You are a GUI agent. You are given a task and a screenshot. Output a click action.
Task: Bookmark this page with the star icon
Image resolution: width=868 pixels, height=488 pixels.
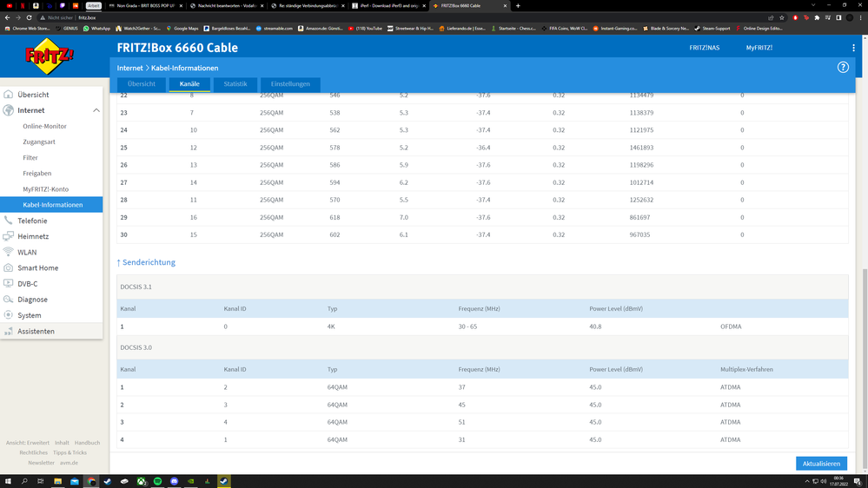[x=782, y=17]
